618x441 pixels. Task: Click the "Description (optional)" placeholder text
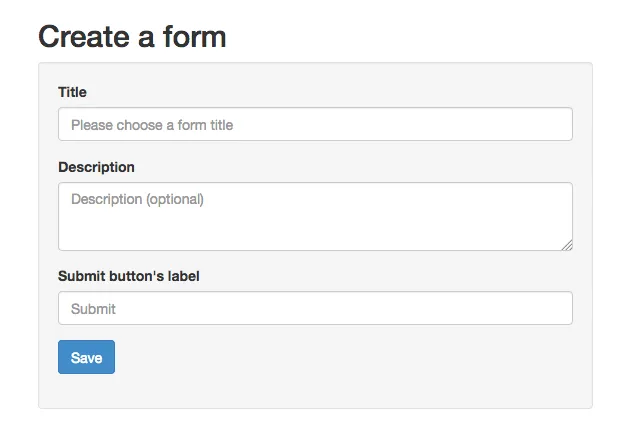point(137,199)
